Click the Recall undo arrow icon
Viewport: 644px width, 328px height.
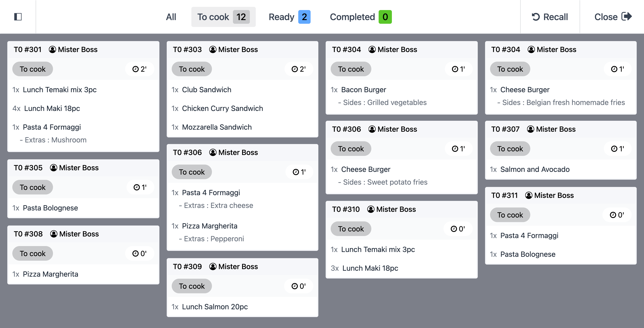click(x=535, y=17)
